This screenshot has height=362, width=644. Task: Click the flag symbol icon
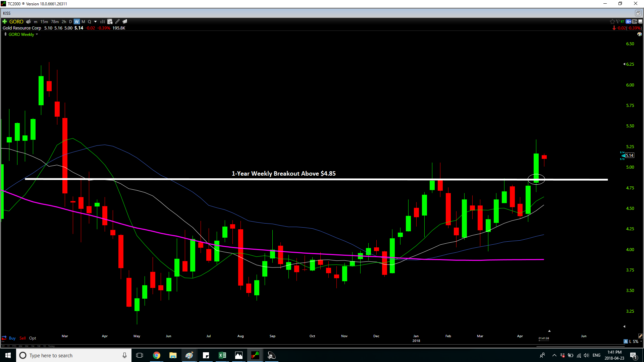click(x=618, y=21)
